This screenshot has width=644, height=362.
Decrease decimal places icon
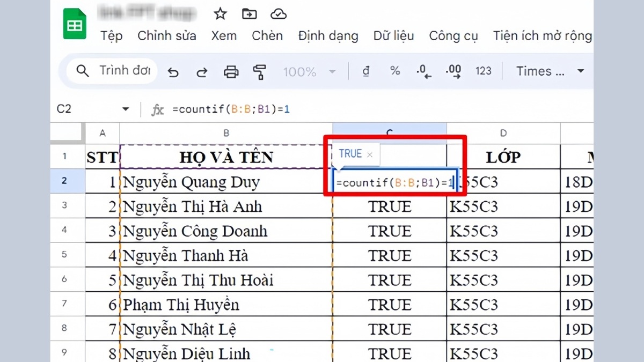(424, 71)
